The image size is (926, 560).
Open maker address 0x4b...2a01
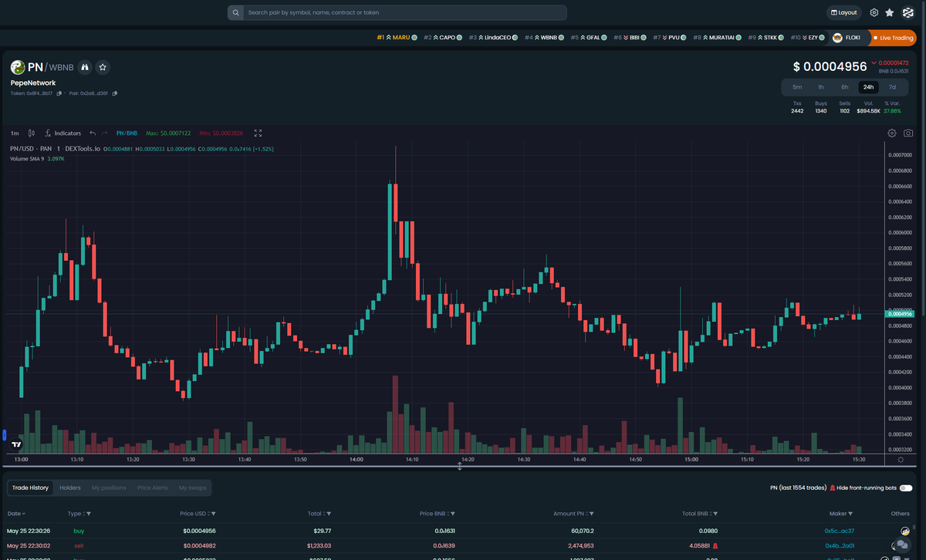(x=840, y=545)
